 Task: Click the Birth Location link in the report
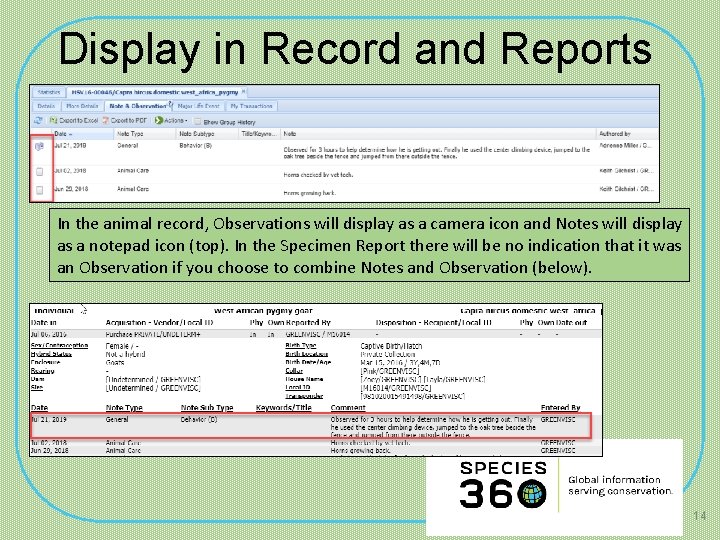(307, 354)
